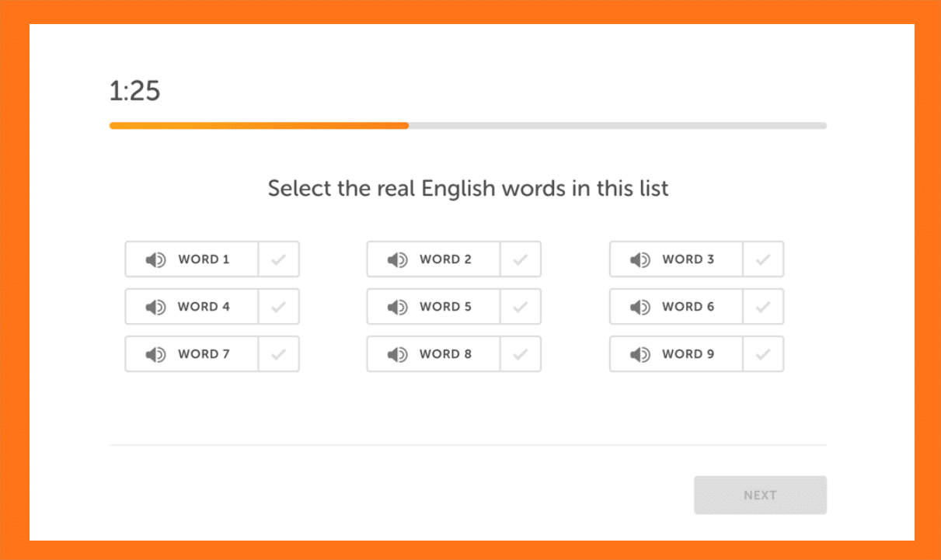
Task: Click the WORD 3 label
Action: pyautogui.click(x=688, y=259)
